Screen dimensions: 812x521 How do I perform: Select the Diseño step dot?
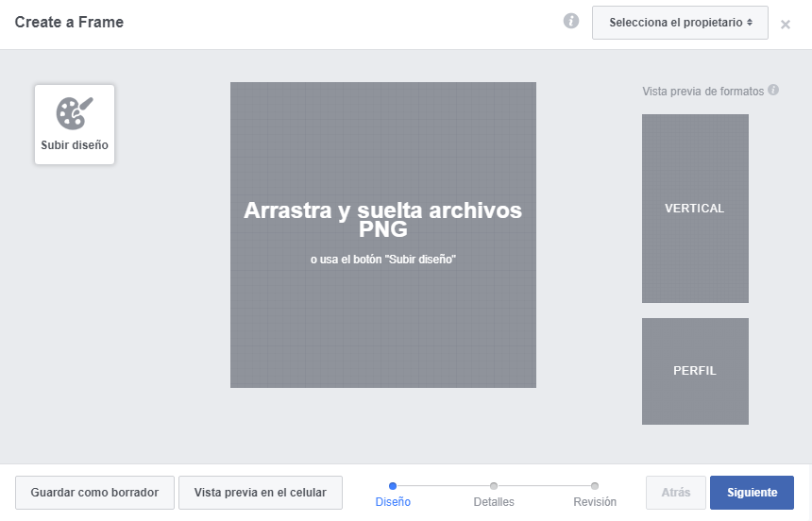[393, 486]
